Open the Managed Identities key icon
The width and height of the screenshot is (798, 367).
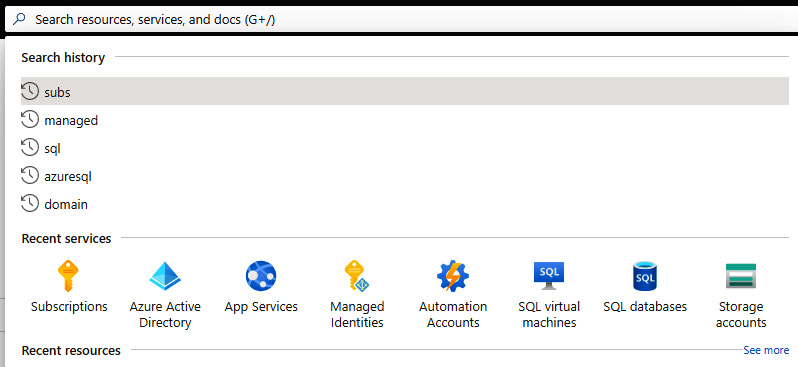[x=356, y=275]
